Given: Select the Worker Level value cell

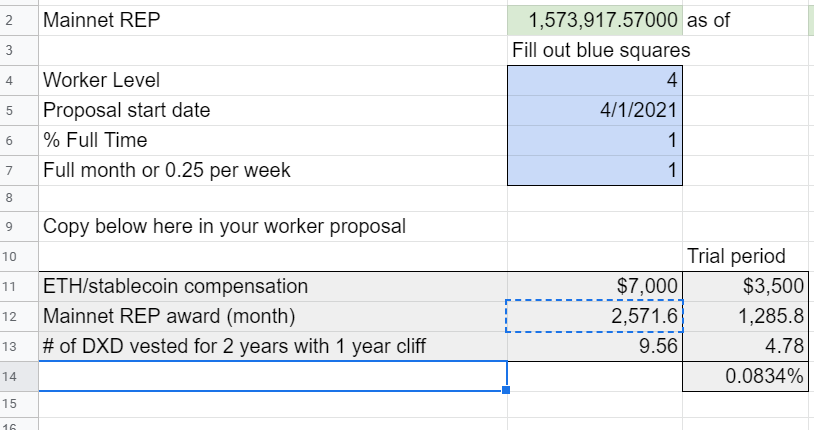Looking at the screenshot, I should tap(595, 80).
